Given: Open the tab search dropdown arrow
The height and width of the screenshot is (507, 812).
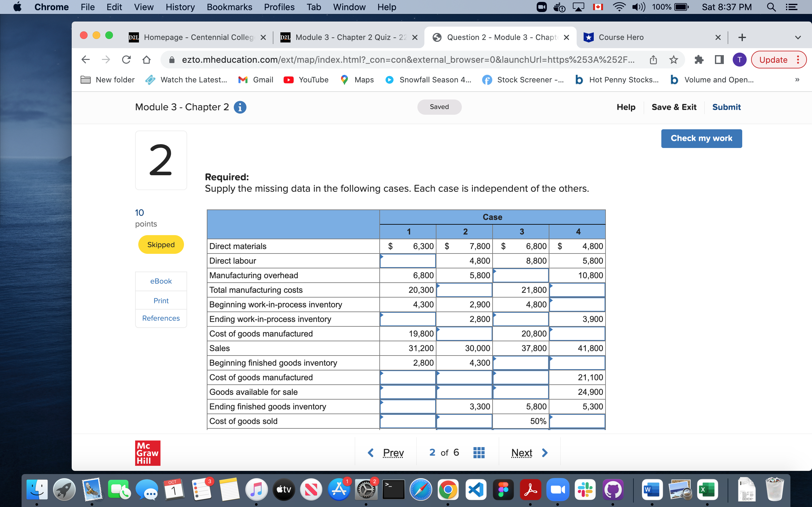Looking at the screenshot, I should 798,37.
